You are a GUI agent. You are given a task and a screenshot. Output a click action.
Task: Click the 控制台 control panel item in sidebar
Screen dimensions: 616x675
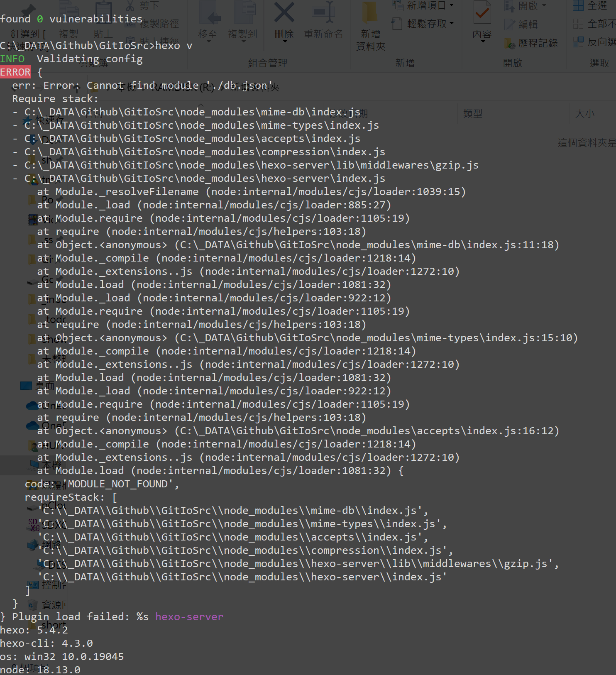click(46, 585)
